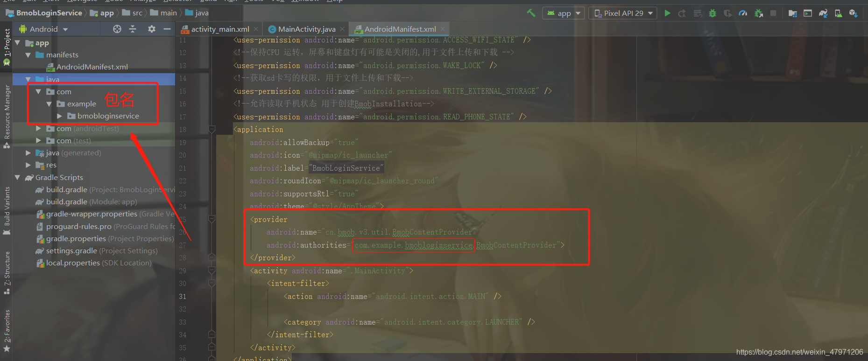Viewport: 868px width, 361px height.
Task: Click the WRITE_EXTERNAL_STORAGE permission line
Action: 393,91
